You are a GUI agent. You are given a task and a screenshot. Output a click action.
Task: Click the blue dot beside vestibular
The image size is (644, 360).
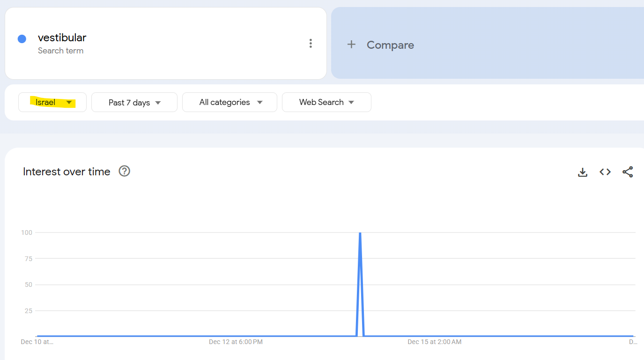pyautogui.click(x=22, y=39)
